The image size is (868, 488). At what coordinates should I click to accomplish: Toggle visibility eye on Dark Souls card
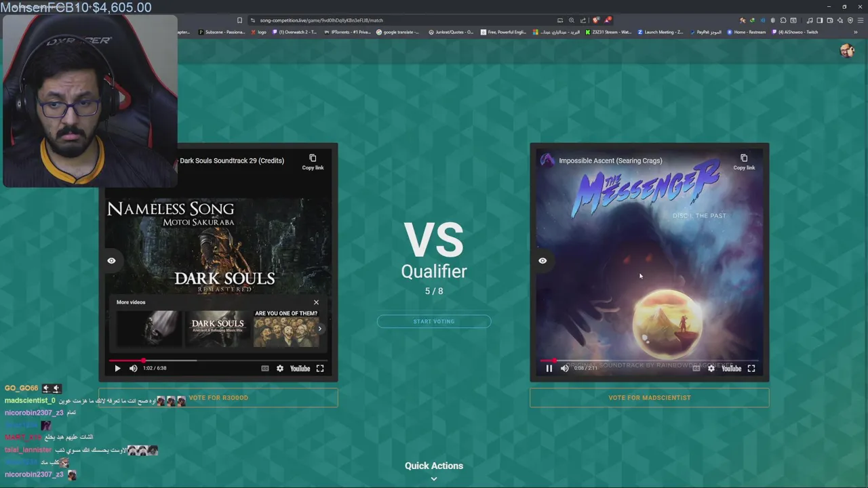tap(111, 260)
